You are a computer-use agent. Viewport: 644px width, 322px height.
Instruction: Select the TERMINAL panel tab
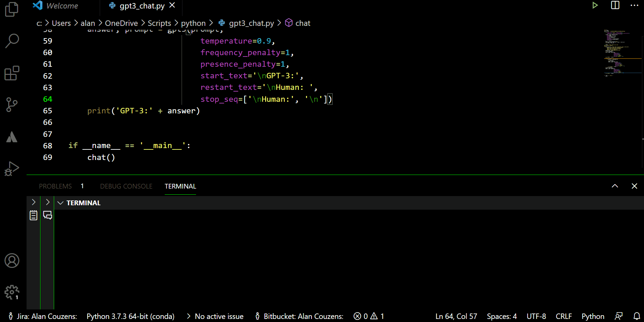180,186
